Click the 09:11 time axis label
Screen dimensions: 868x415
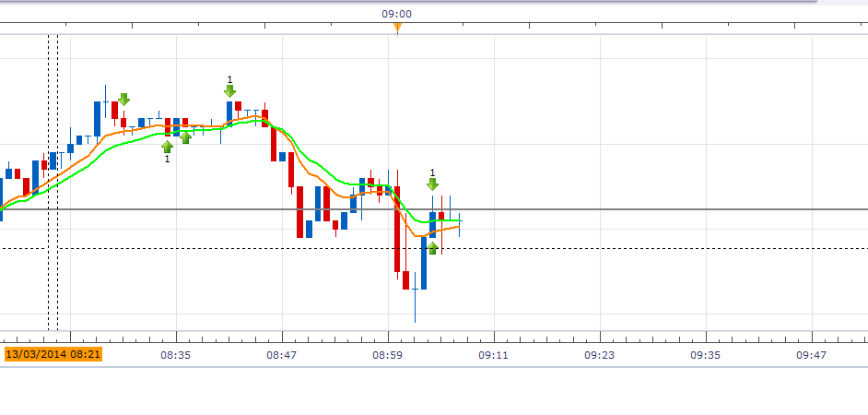pyautogui.click(x=494, y=355)
